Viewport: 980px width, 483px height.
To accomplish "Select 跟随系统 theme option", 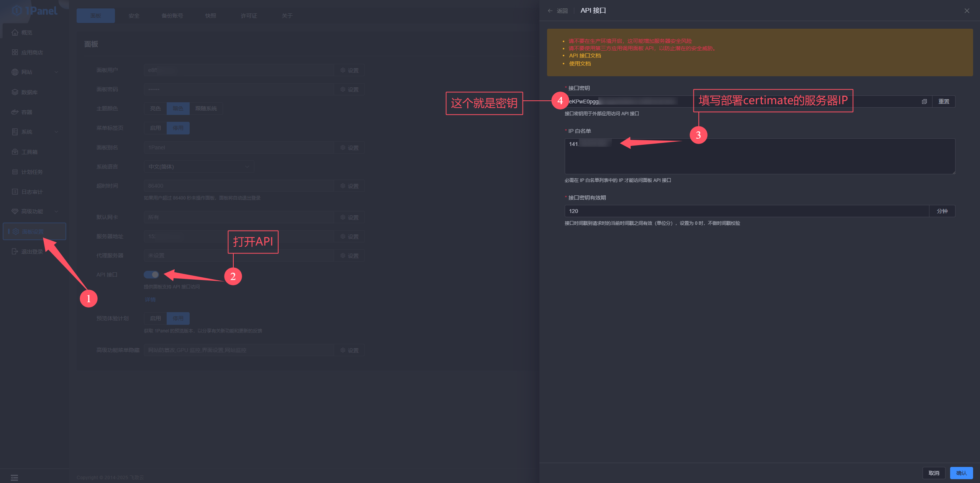I will click(x=206, y=109).
